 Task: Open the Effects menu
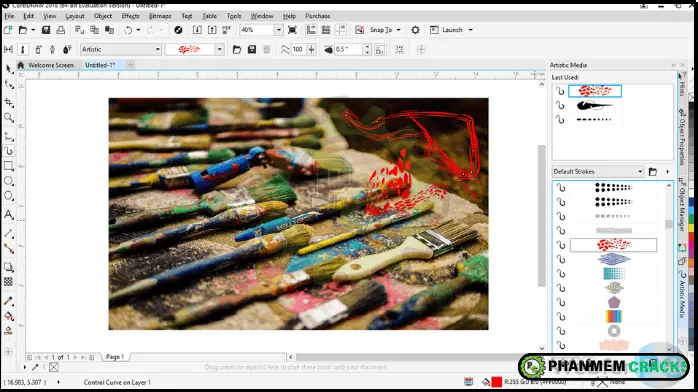[x=130, y=16]
